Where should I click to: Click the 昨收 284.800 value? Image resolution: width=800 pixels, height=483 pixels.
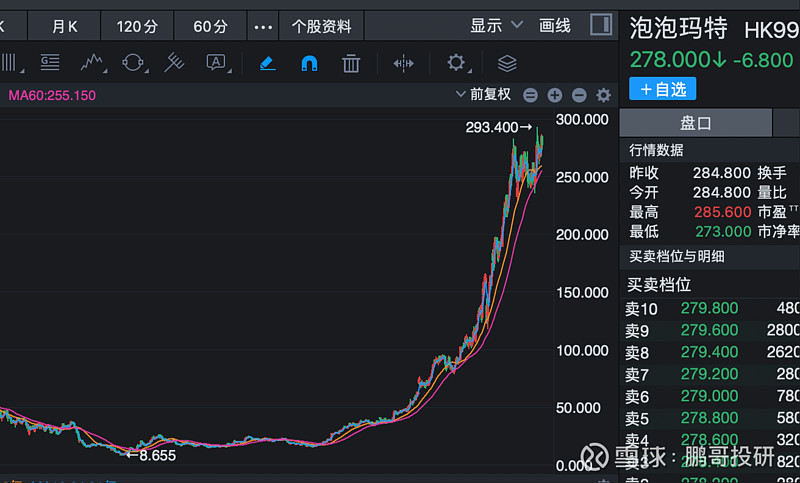click(721, 173)
